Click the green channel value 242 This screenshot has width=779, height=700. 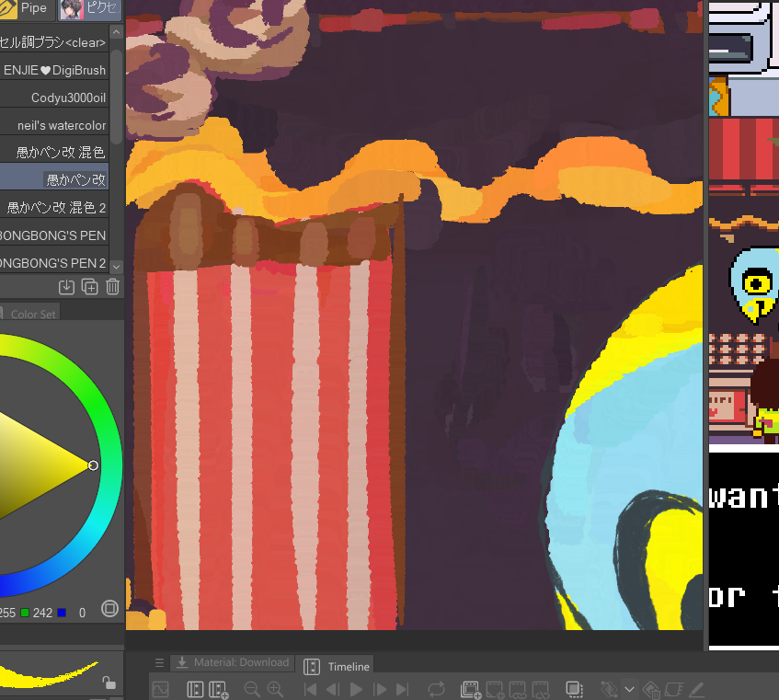pyautogui.click(x=42, y=613)
